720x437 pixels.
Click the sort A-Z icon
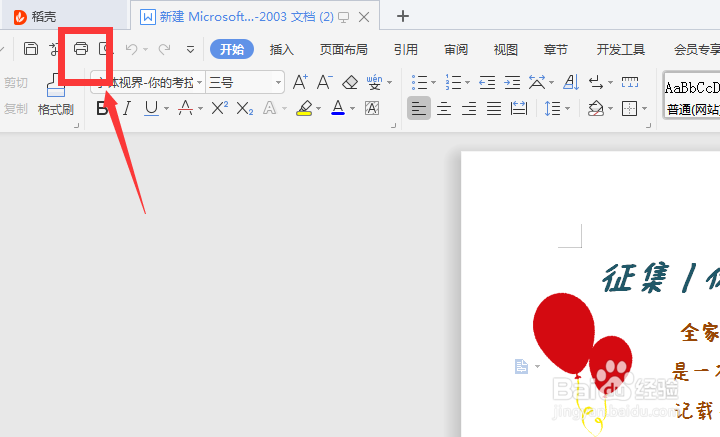(571, 83)
